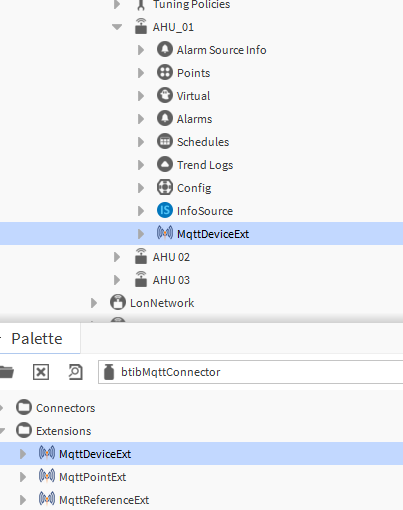This screenshot has height=510, width=403.
Task: Select the Connectors folder
Action: 65,408
